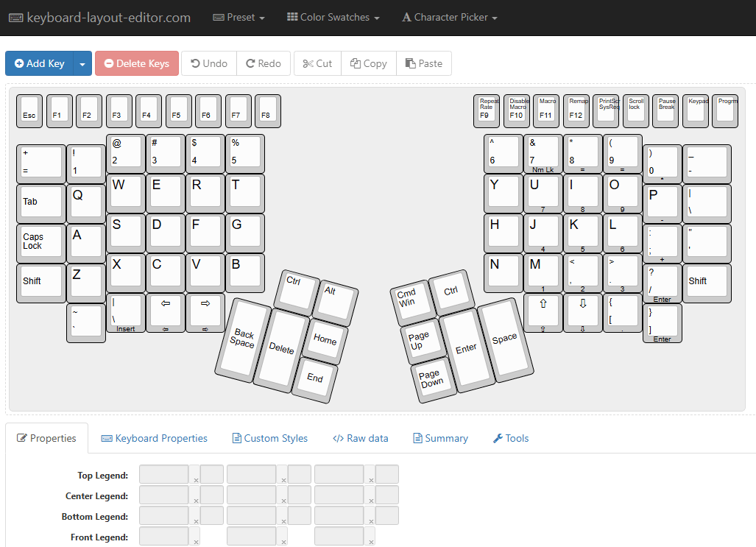Click the Copy toolbar button
This screenshot has height=547, width=756.
pyautogui.click(x=369, y=63)
